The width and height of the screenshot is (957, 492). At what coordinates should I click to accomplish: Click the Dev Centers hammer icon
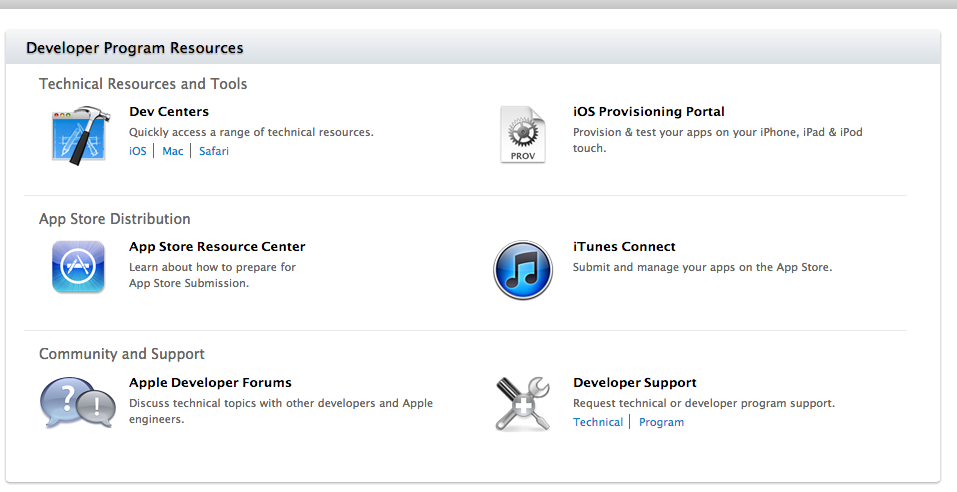[x=81, y=135]
